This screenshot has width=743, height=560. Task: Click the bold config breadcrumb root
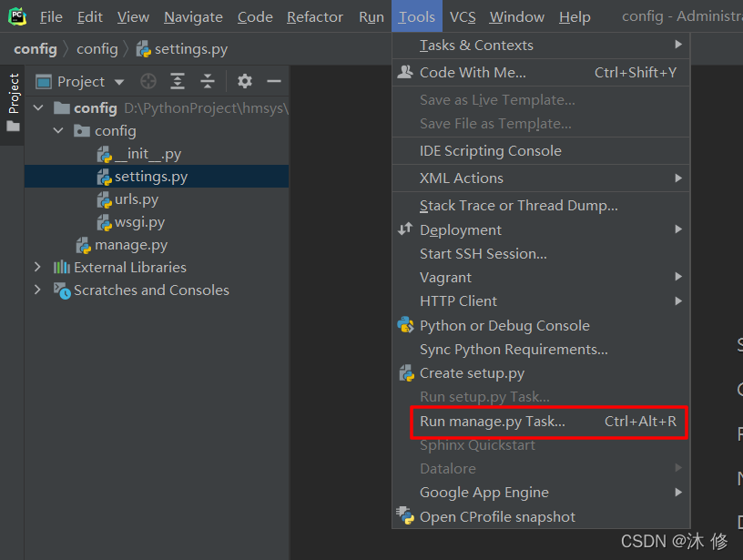click(36, 49)
